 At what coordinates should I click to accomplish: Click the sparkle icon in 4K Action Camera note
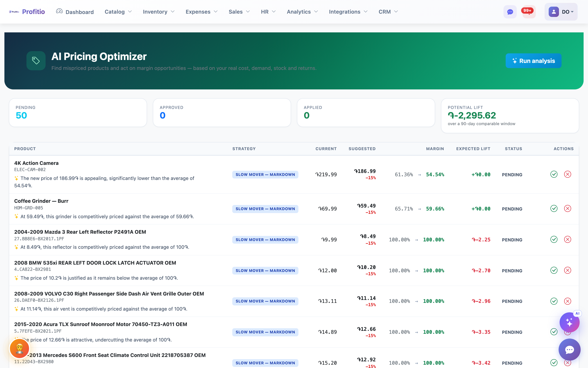coord(16,178)
